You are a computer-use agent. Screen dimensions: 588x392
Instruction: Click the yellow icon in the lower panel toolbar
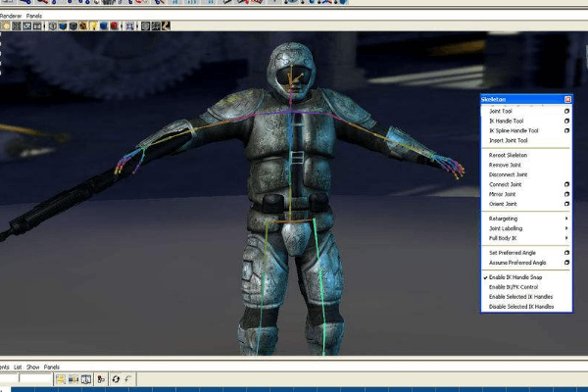click(61, 379)
